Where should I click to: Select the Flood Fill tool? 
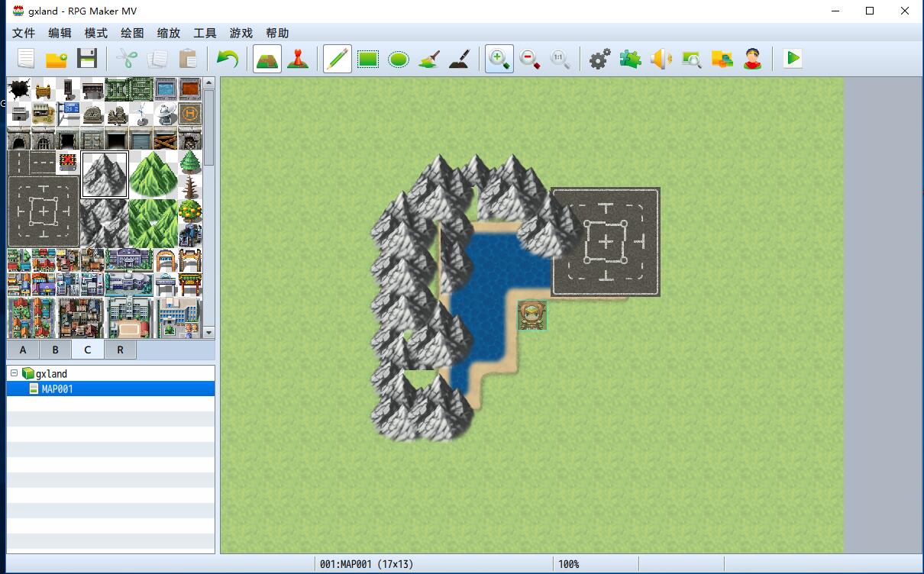(428, 59)
